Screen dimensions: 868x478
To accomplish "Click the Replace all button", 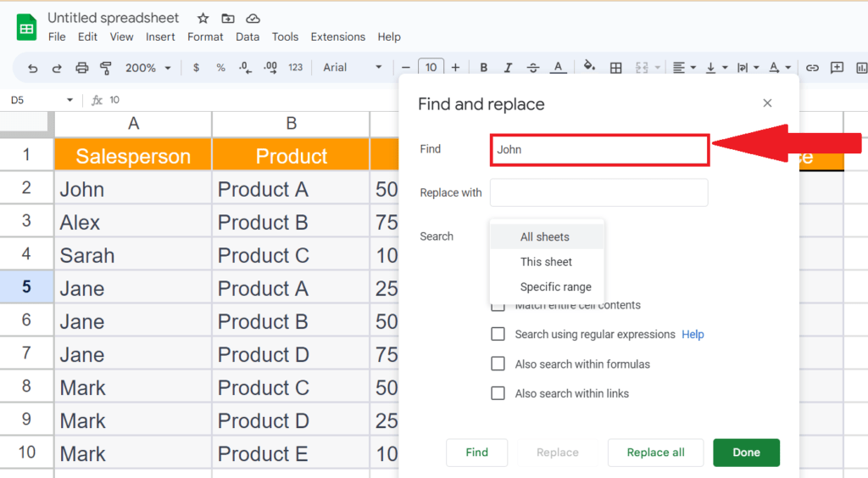I will tap(655, 453).
